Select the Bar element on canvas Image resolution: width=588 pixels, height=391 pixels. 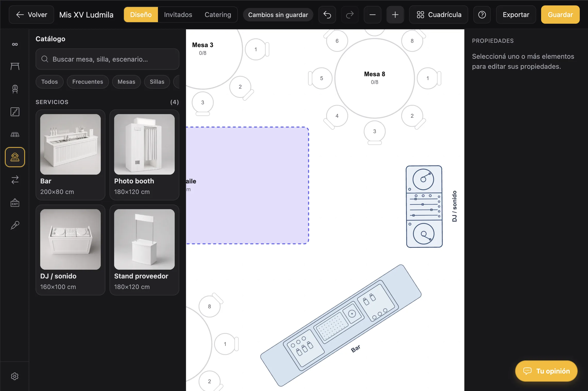coord(341,325)
